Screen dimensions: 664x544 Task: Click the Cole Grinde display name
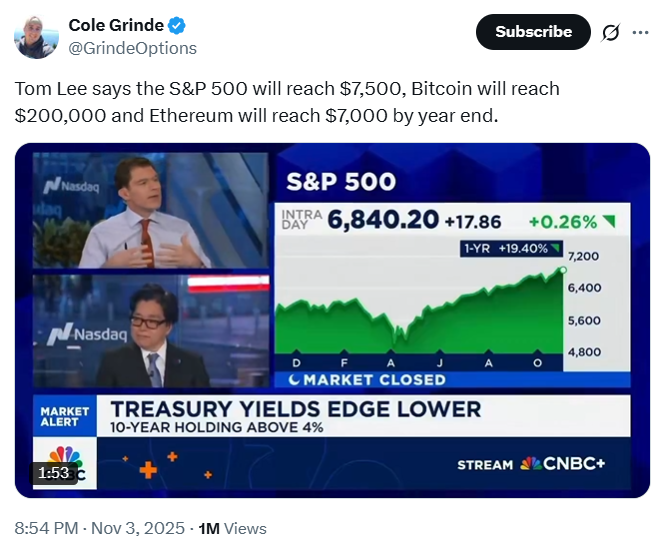tap(115, 27)
